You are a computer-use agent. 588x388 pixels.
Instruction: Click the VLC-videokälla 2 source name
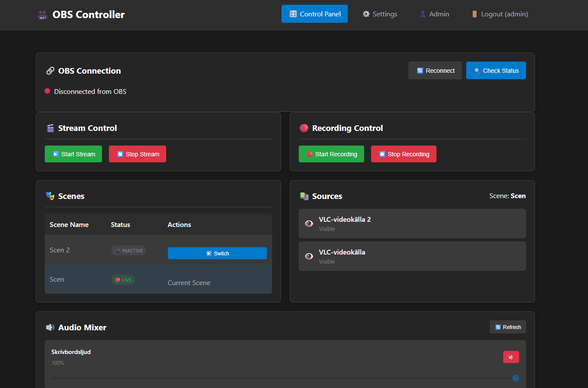[345, 220]
